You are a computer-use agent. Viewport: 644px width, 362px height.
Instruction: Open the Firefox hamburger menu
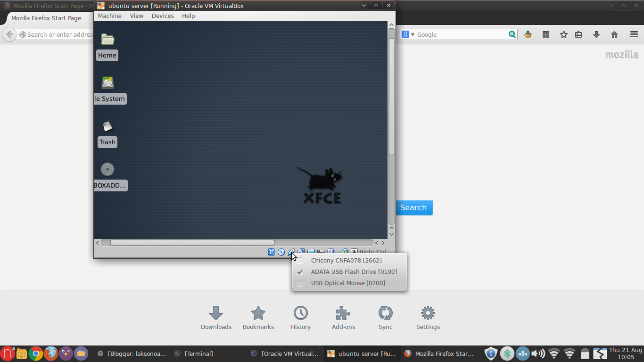click(634, 34)
